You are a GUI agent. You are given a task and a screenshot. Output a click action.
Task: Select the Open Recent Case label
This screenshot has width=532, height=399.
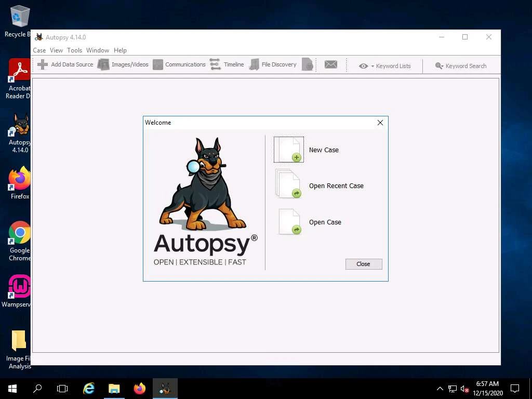[x=336, y=186]
